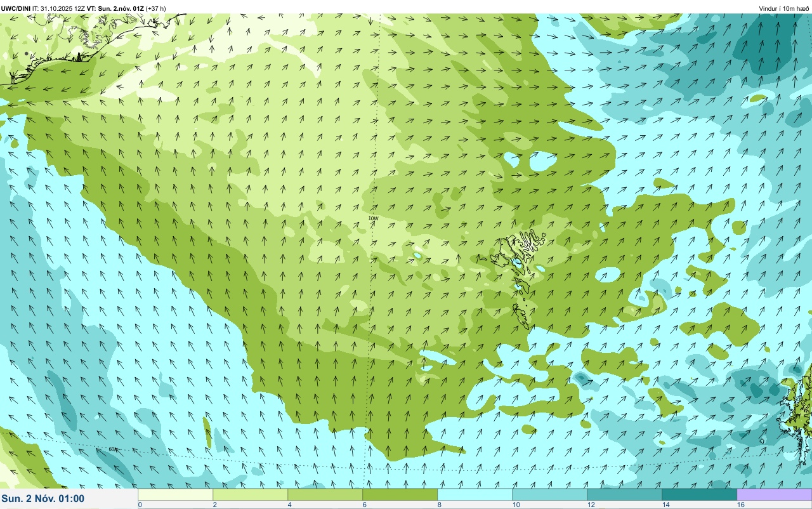Viewport: 812px width, 509px height.
Task: Click the pale yellow 0–2 legend swatch
Action: pyautogui.click(x=175, y=494)
